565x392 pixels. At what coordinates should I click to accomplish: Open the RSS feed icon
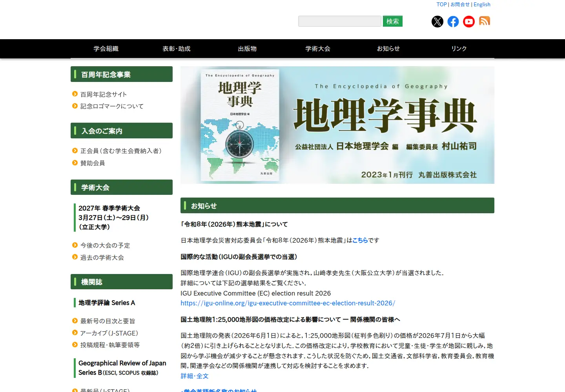(485, 21)
